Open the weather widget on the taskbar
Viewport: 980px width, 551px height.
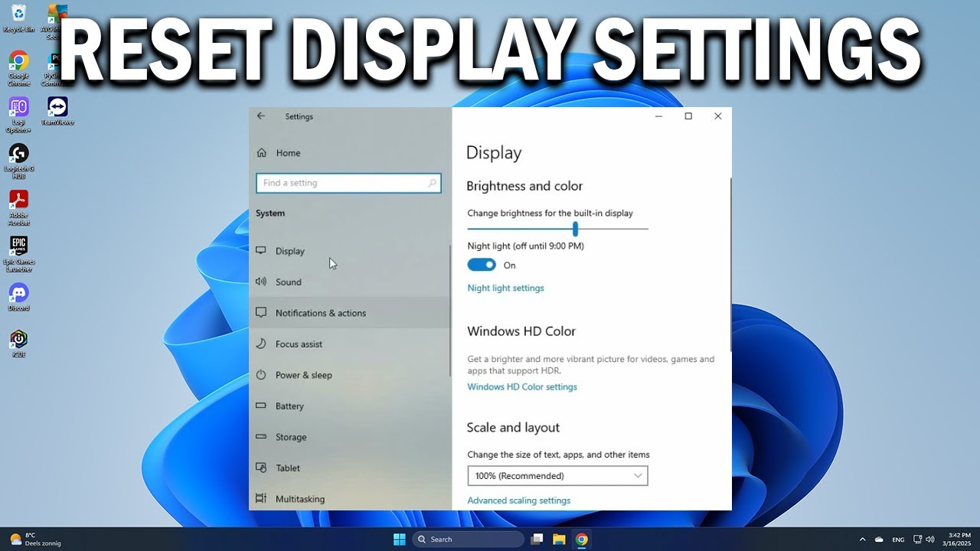35,540
